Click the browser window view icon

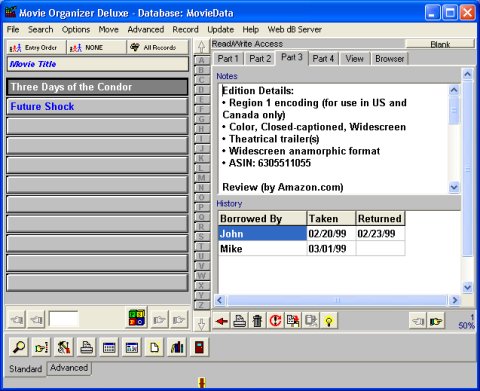point(132,347)
